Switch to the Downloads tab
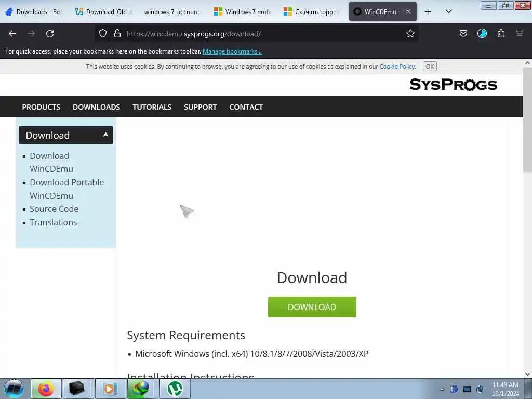The height and width of the screenshot is (399, 532). 35,12
